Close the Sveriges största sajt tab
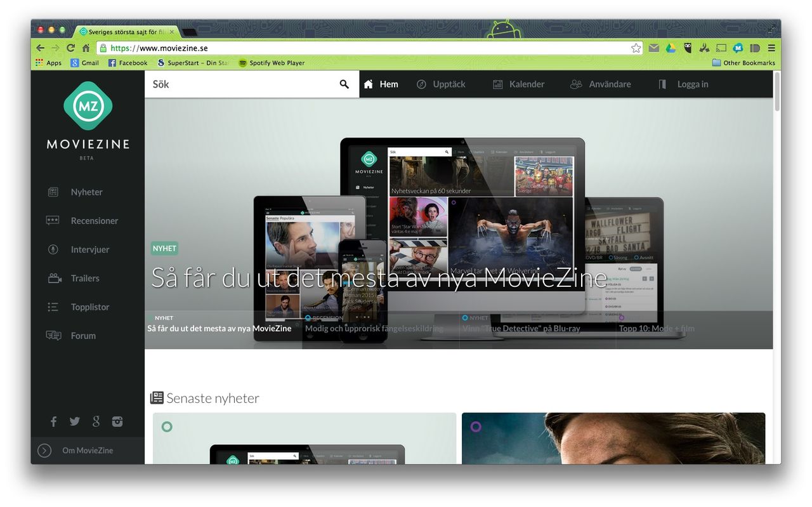 point(171,32)
